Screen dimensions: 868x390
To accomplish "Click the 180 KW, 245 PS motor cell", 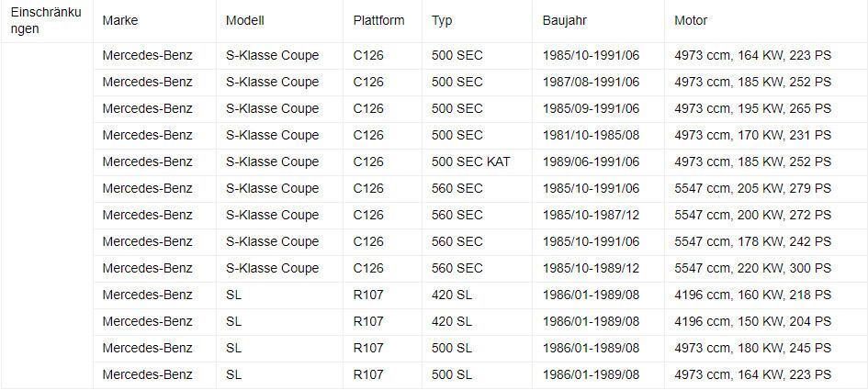I will (x=752, y=348).
